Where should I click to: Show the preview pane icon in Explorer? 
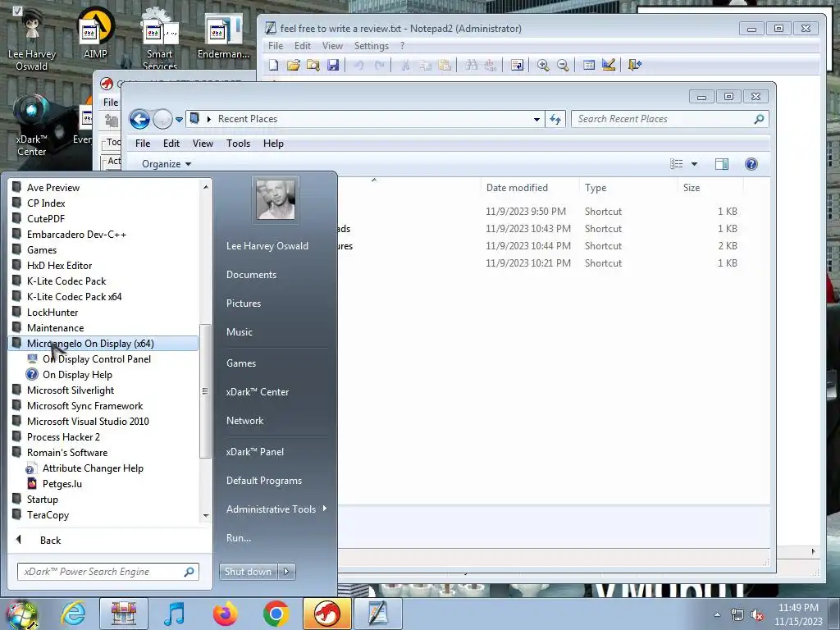722,164
